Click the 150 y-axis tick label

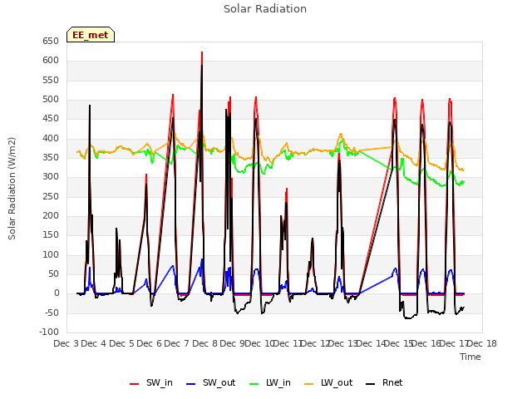pos(51,235)
